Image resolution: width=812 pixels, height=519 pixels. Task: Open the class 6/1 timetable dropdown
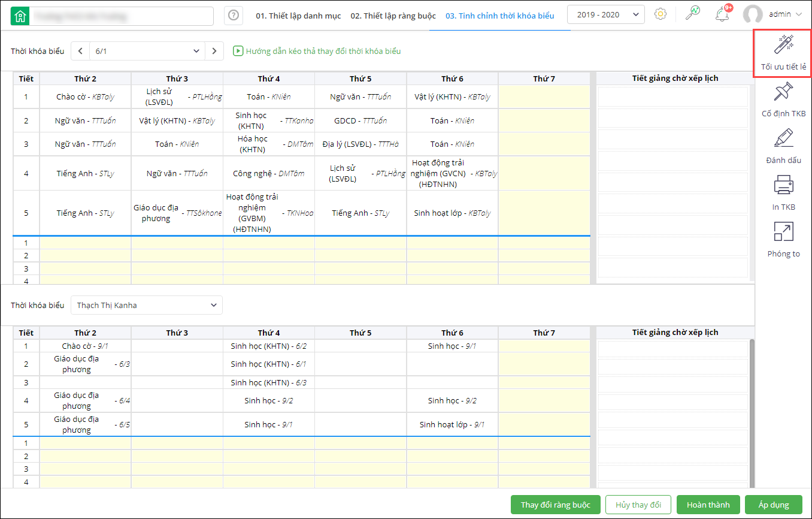pyautogui.click(x=147, y=52)
